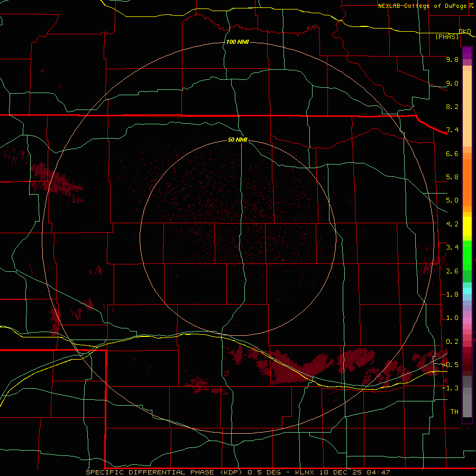Click the bright green color bar segment
Image resolution: width=476 pixels, height=476 pixels.
(x=467, y=255)
